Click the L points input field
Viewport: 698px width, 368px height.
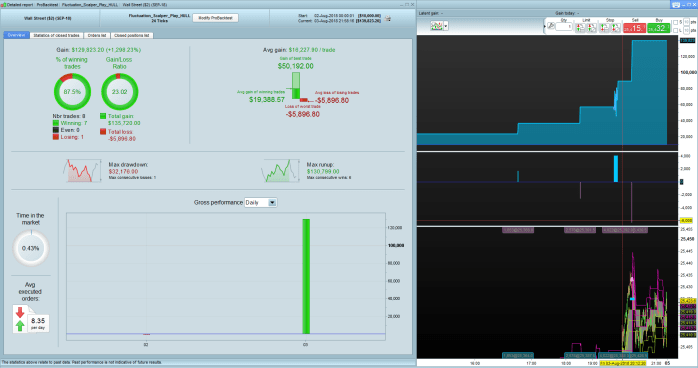point(686,30)
